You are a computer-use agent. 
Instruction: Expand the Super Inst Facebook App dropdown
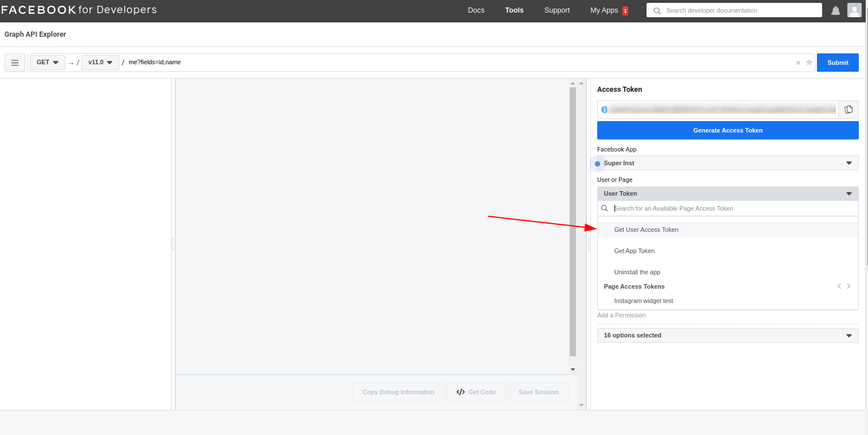pos(727,163)
